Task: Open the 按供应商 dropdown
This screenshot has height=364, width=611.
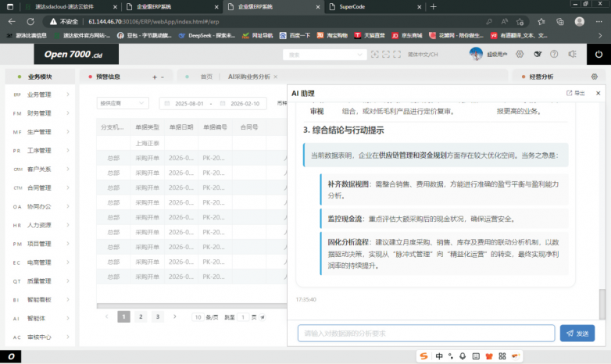Action: (122, 103)
